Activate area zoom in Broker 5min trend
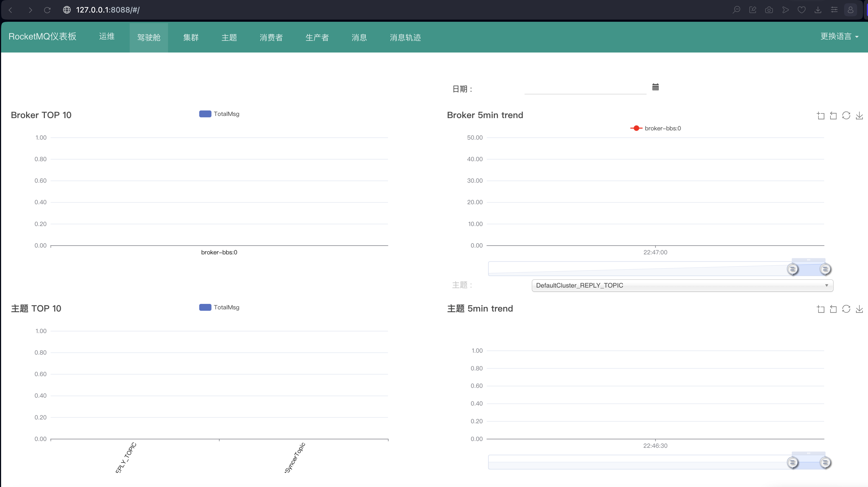 [820, 116]
